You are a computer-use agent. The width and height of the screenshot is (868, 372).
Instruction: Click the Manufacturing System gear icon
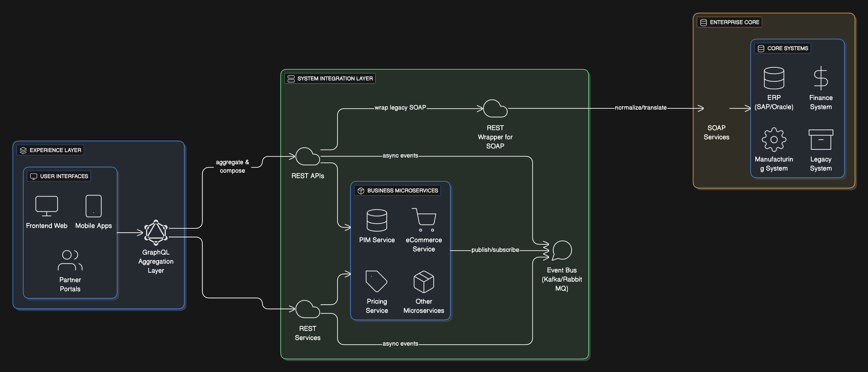(x=774, y=139)
